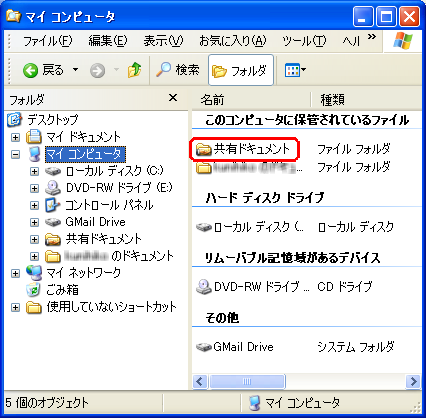Expand ローカル ディスク (C:) in the tree
This screenshot has width=426, height=418.
34,171
